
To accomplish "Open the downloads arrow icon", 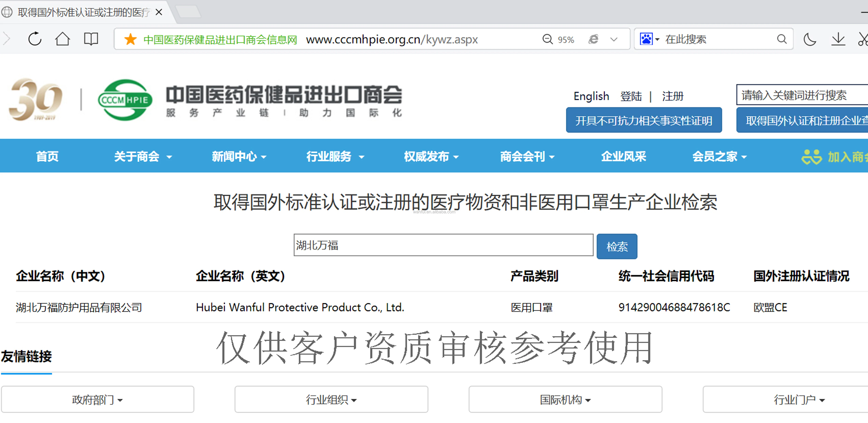I will tap(838, 39).
